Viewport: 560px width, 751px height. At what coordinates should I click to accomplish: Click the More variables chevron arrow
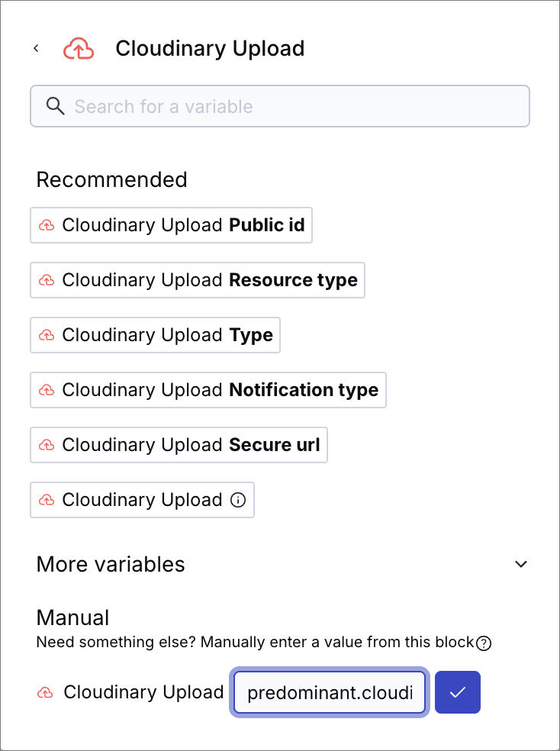coord(521,565)
